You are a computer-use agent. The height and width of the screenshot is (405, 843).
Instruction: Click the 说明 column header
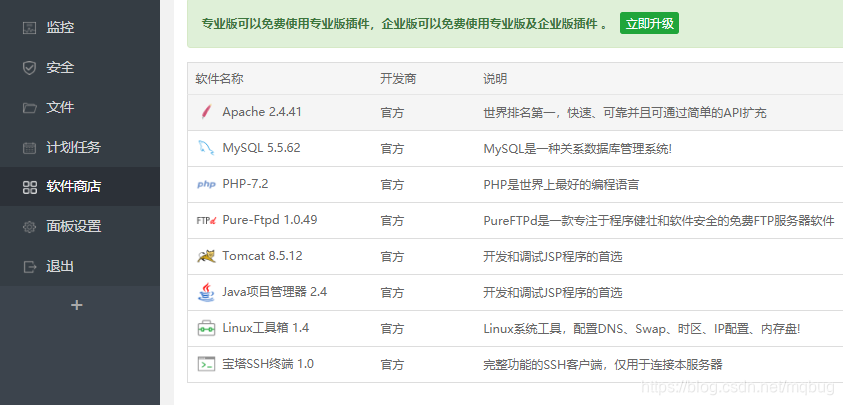tap(495, 79)
